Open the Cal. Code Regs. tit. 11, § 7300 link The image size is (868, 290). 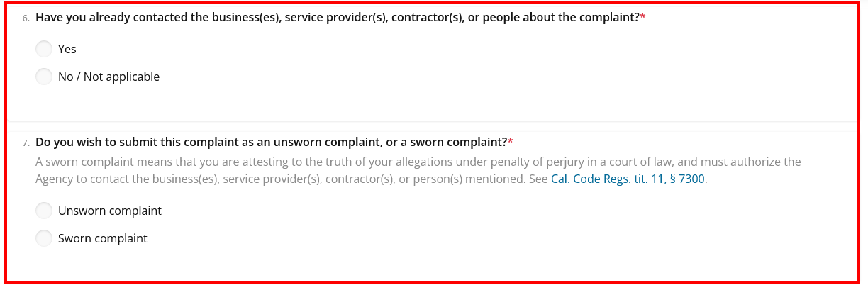pyautogui.click(x=628, y=179)
